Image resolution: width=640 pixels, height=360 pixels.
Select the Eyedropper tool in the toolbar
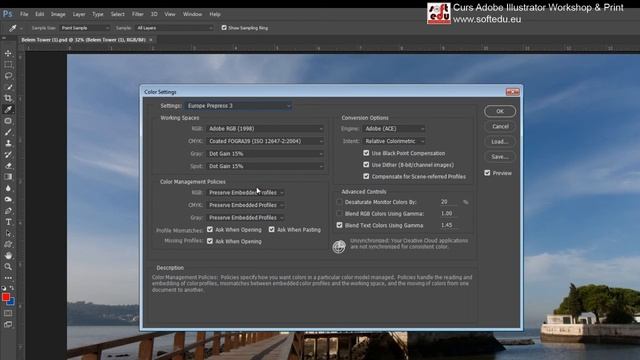tap(8, 109)
